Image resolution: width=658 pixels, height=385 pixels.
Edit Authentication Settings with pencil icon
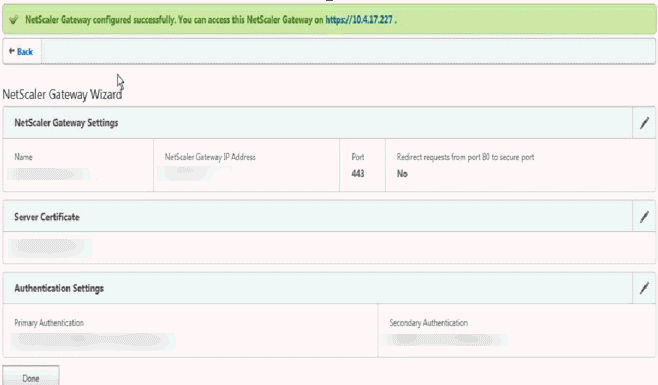pos(644,288)
